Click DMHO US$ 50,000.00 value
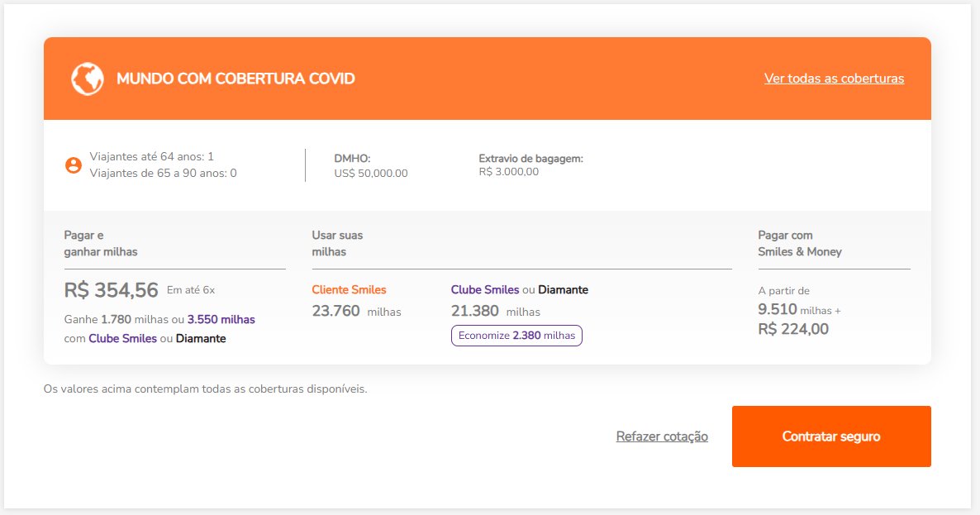Viewport: 980px width, 515px height. 371,173
